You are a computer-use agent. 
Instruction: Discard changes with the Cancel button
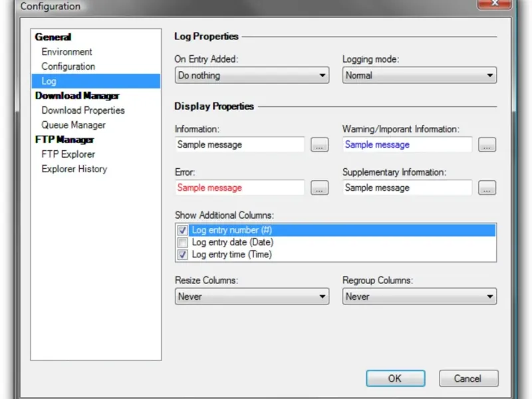pos(469,378)
